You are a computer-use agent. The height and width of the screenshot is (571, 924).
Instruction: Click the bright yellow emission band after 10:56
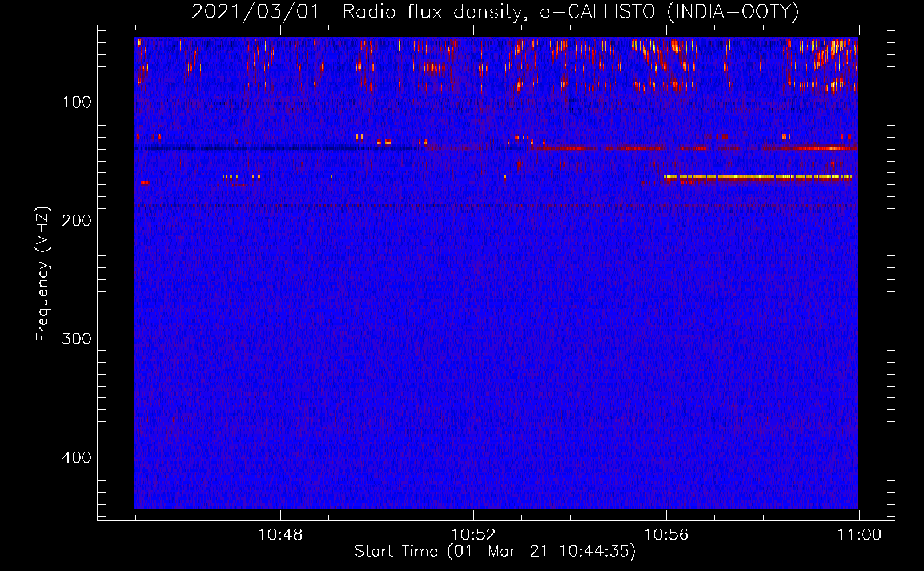tap(758, 178)
